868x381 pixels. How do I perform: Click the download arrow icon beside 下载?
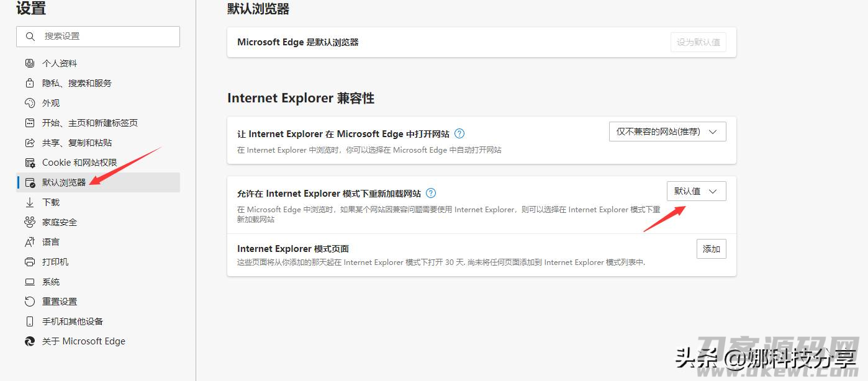[30, 202]
